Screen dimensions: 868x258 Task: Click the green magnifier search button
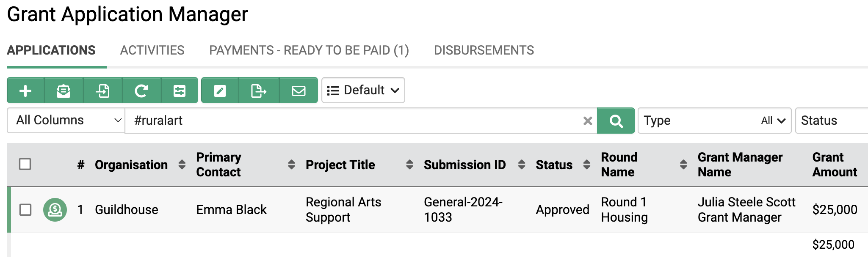click(616, 121)
